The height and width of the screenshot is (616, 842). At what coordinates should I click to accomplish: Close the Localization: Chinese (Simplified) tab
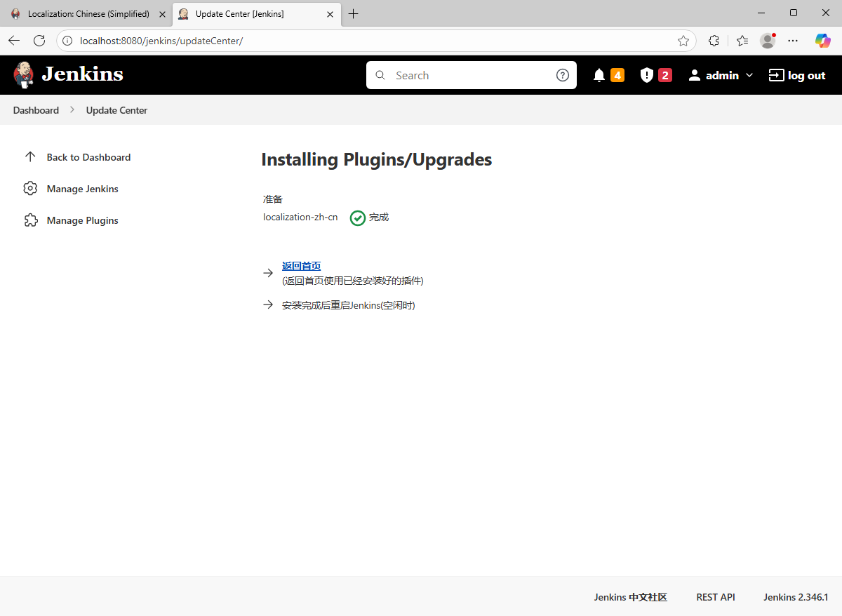point(163,14)
